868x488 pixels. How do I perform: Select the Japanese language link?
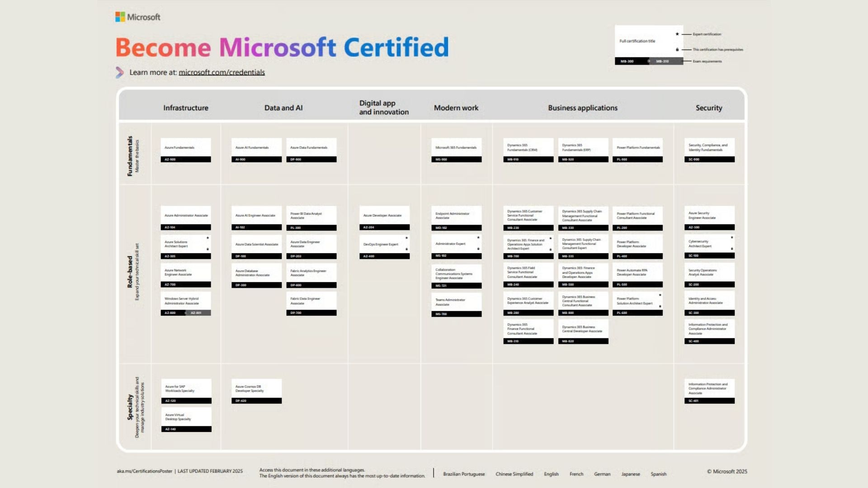[x=630, y=474]
